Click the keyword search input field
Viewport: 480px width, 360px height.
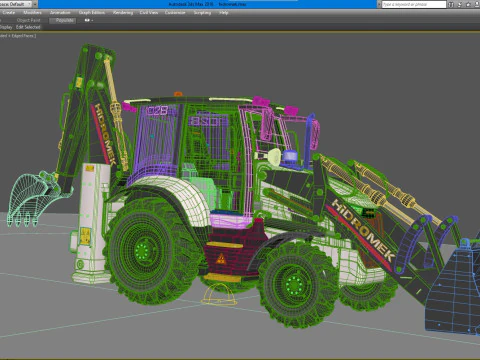coord(413,4)
